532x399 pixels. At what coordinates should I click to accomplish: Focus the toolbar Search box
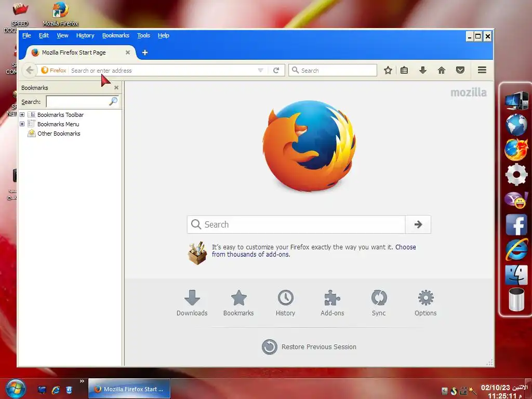pyautogui.click(x=332, y=70)
